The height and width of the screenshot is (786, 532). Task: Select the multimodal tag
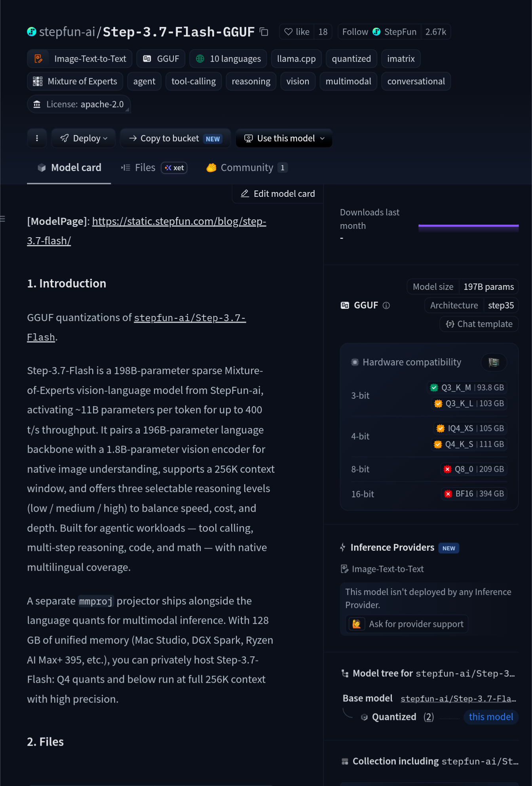[x=348, y=81]
